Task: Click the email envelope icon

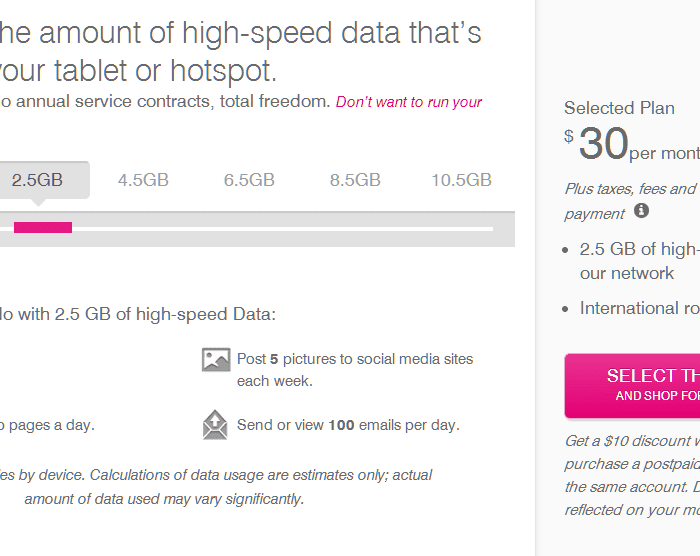Action: point(215,425)
